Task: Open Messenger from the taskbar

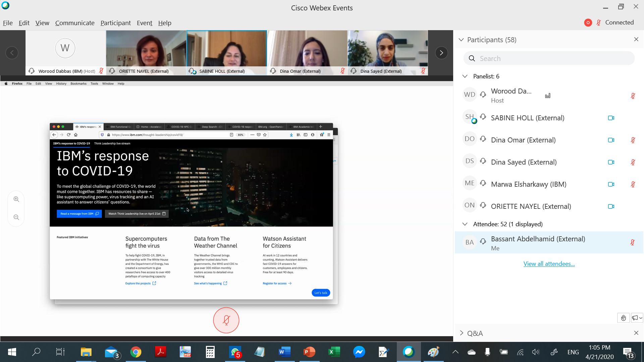Action: click(x=359, y=352)
